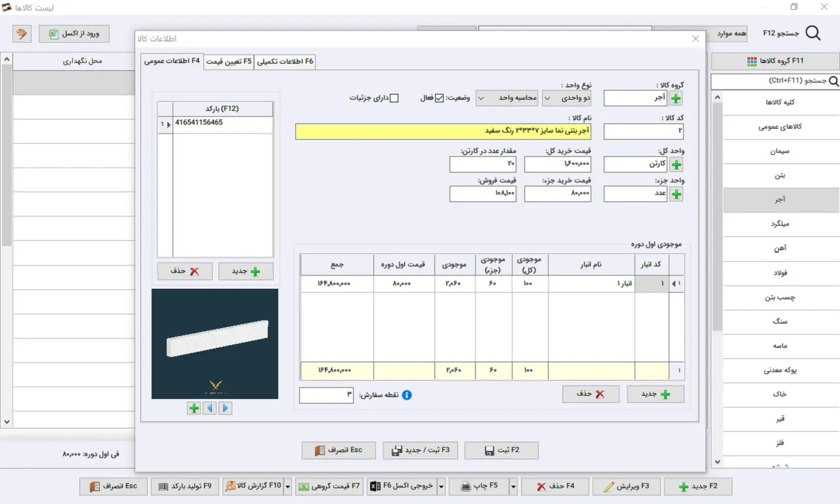Open F10 گزارش کالا report
840x504 pixels.
253,486
